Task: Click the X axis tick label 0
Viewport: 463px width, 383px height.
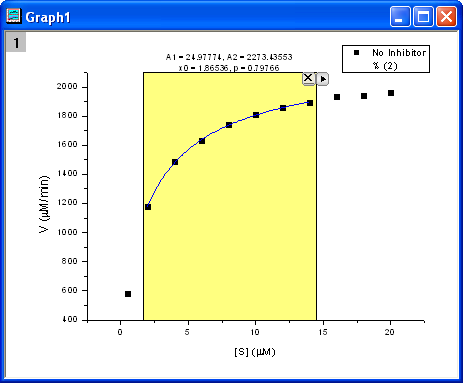Action: pos(120,332)
